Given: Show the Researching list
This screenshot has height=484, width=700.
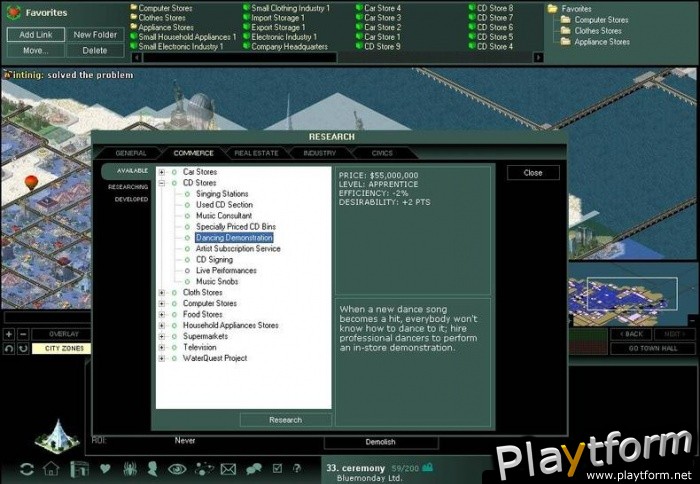Looking at the screenshot, I should [128, 187].
